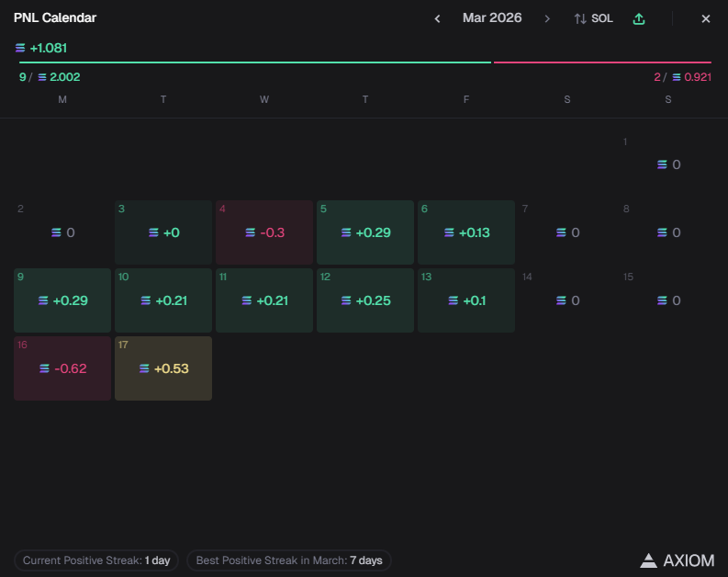The width and height of the screenshot is (728, 577).
Task: Click the Solana icon next to 2.002
Action: [x=42, y=77]
